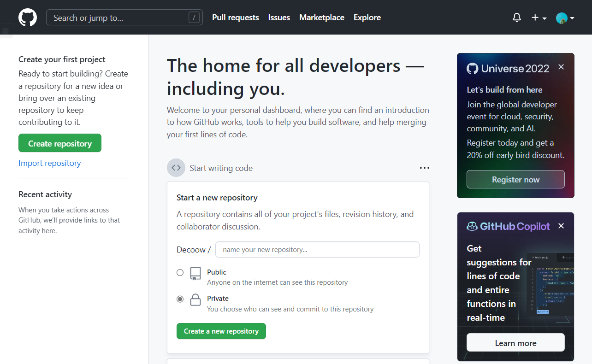592x364 pixels.
Task: Open the Issues page
Action: coord(279,18)
